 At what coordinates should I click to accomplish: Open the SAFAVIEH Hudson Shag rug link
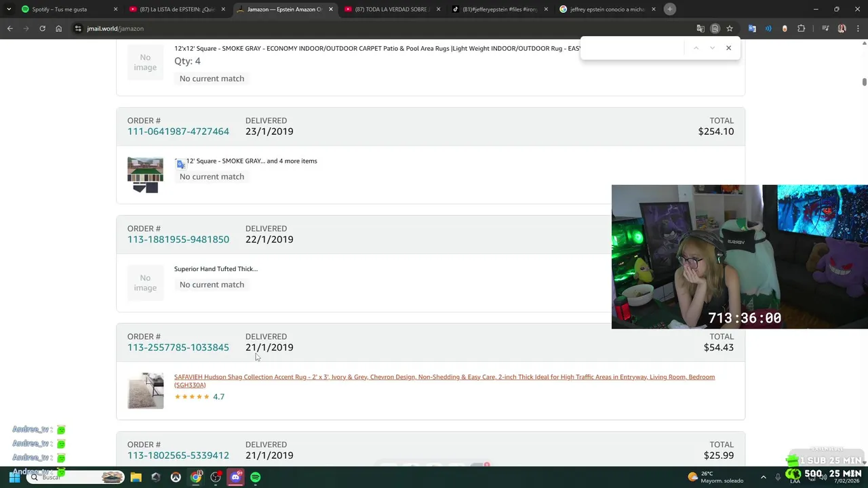pos(444,381)
